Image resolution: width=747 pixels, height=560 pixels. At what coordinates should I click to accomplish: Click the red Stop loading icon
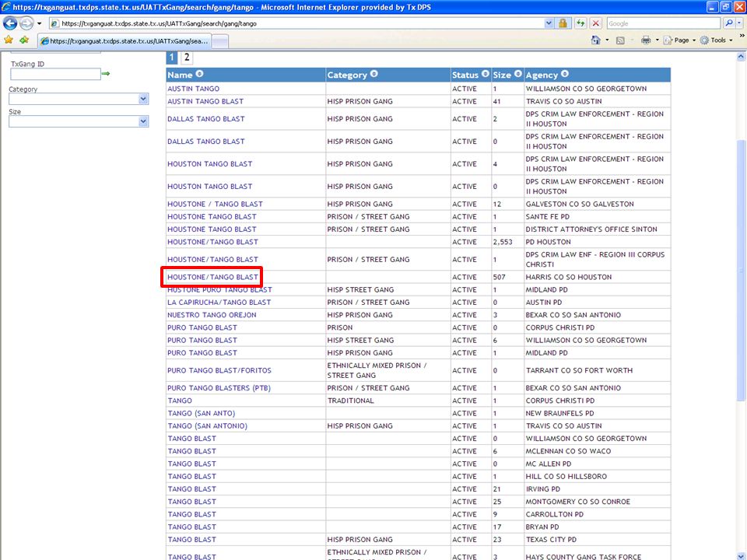[595, 23]
